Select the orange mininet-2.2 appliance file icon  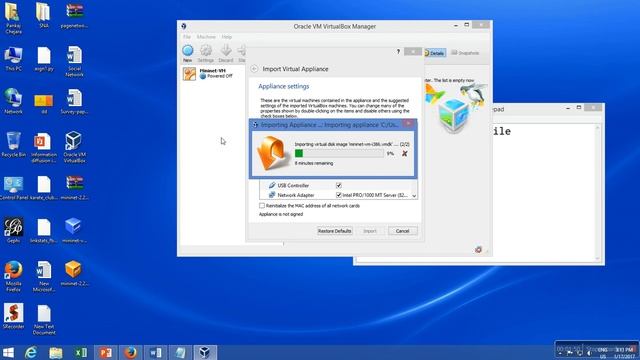74,273
